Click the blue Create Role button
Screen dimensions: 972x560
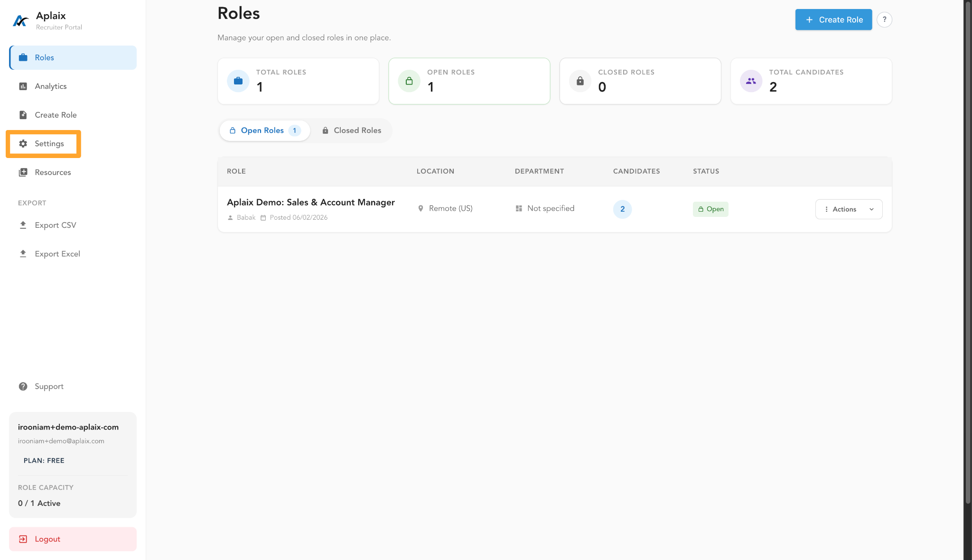[x=833, y=19]
